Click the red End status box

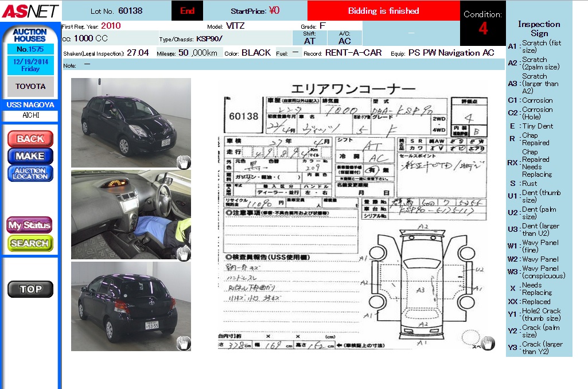188,11
